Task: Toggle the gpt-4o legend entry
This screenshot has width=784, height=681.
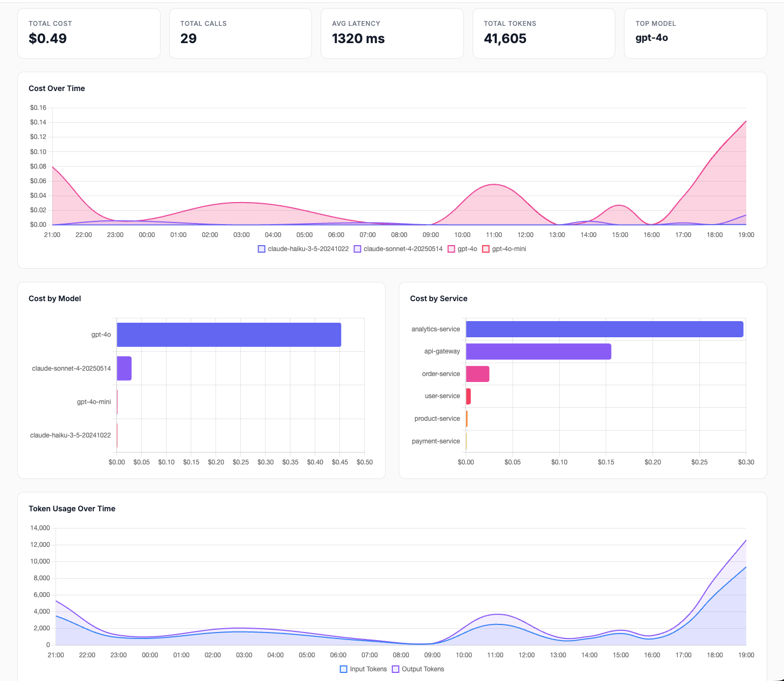Action: coord(463,248)
